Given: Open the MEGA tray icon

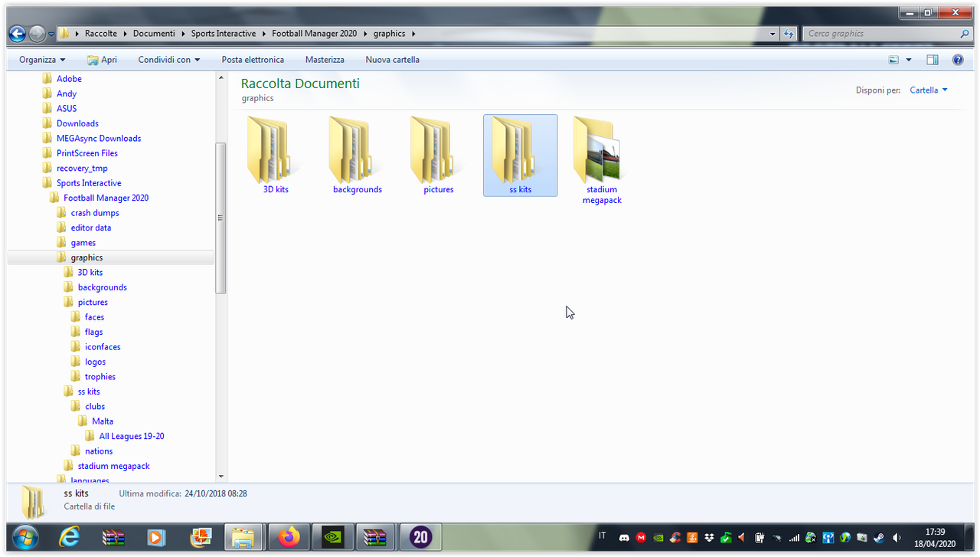Looking at the screenshot, I should pyautogui.click(x=641, y=538).
